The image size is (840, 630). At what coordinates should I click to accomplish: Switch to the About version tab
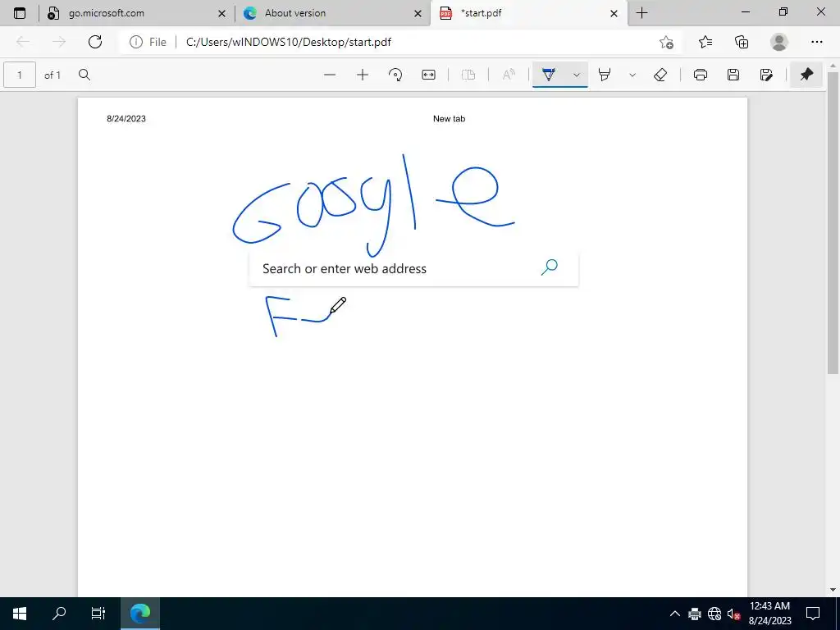coord(333,13)
